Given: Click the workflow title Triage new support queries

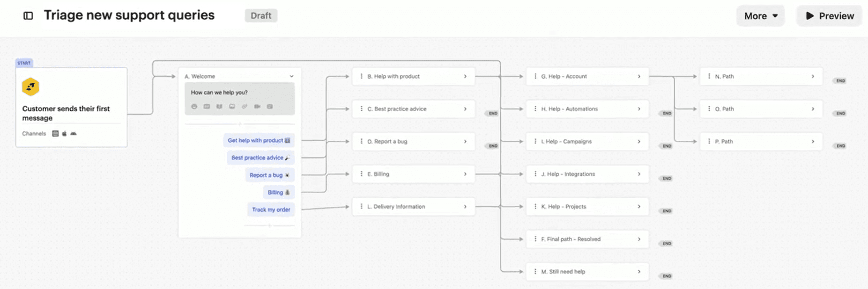Looking at the screenshot, I should tap(129, 15).
